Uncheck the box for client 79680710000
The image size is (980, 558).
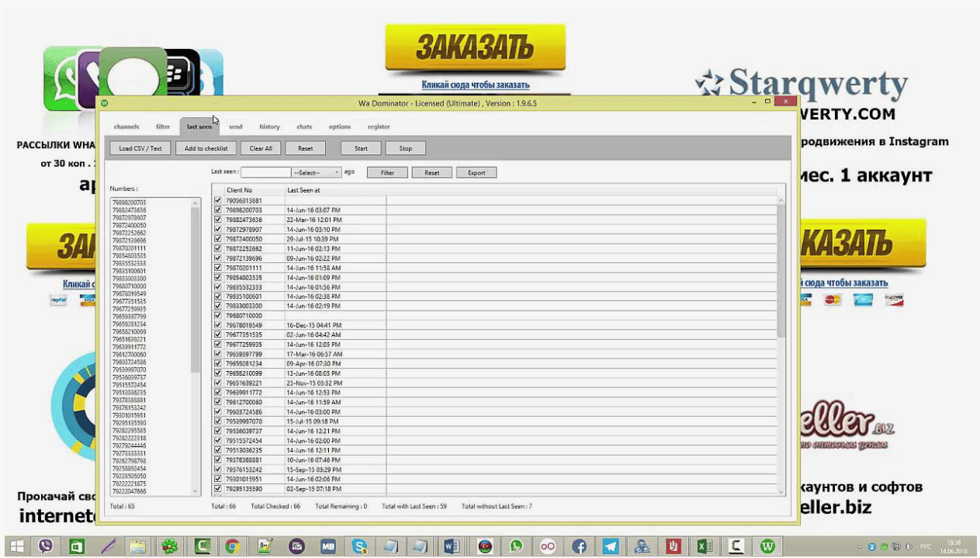click(218, 316)
